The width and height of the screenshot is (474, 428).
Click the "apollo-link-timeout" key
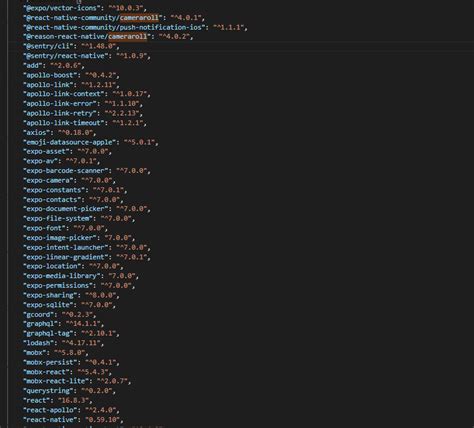coord(64,123)
